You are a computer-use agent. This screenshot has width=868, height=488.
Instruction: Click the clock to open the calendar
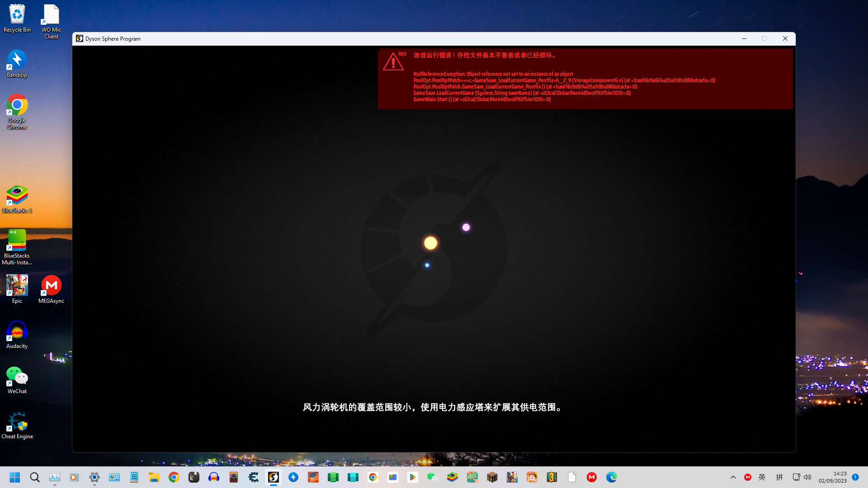[839, 477]
